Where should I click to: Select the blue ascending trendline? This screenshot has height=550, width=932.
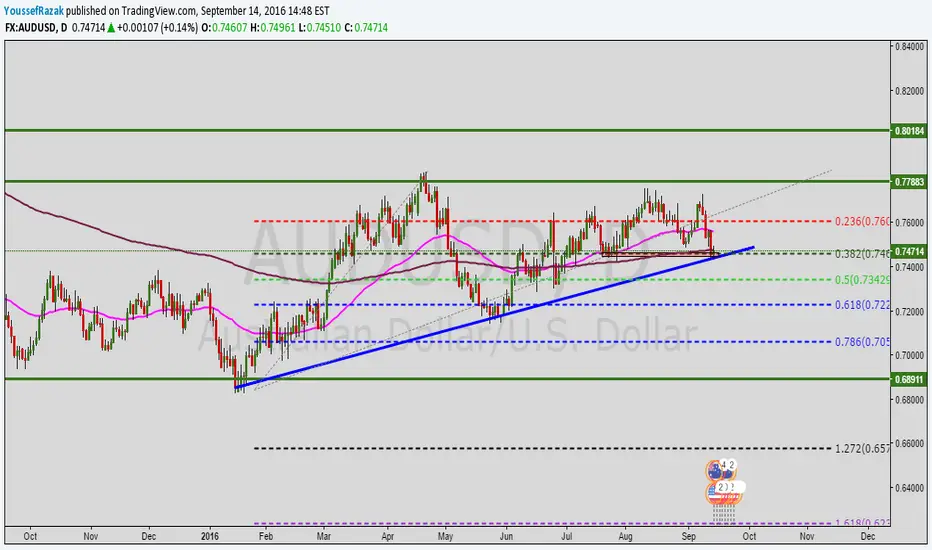[x=495, y=318]
